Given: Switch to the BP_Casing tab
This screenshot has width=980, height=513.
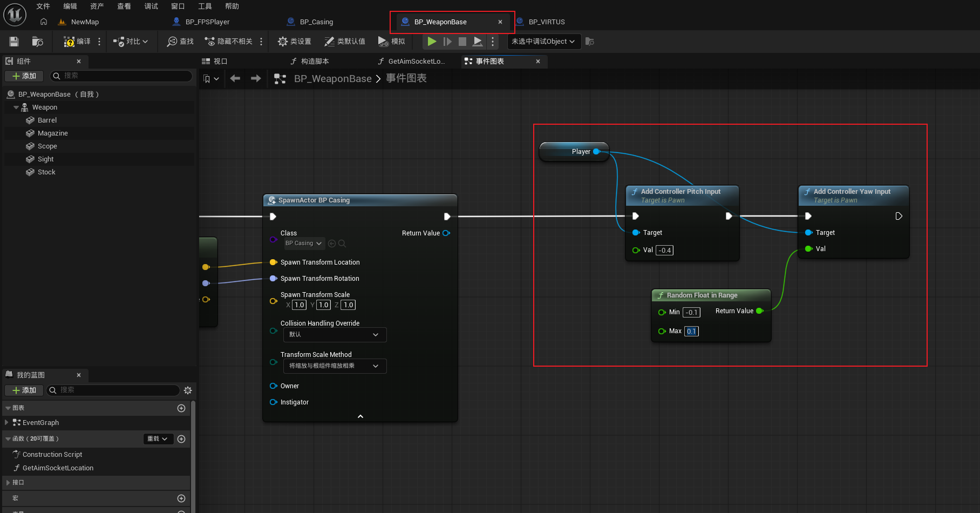Looking at the screenshot, I should [316, 22].
